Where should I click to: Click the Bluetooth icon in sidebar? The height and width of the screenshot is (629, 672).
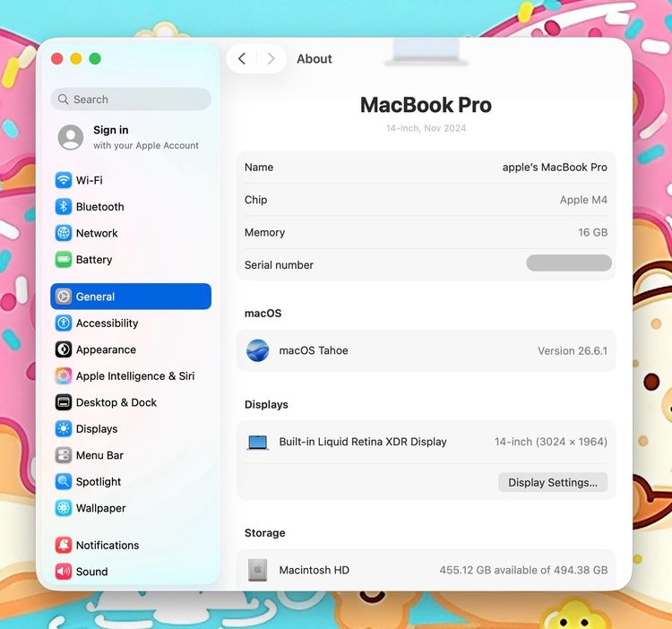coord(64,206)
